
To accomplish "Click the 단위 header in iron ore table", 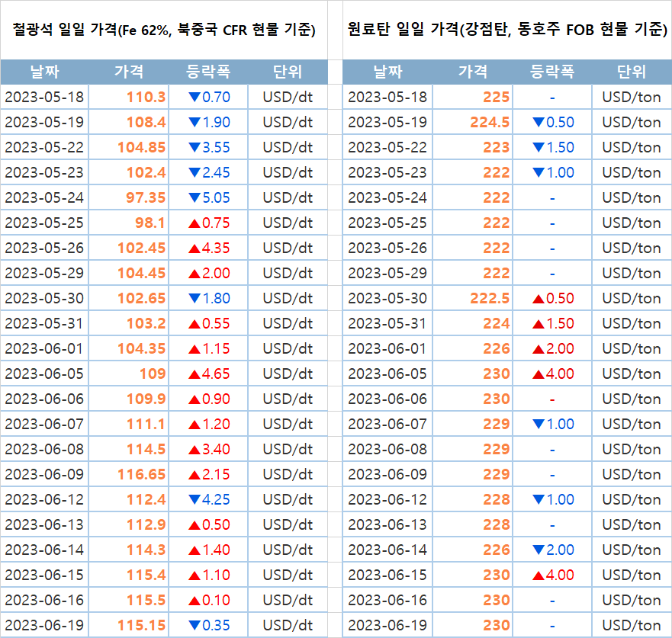I will click(288, 72).
